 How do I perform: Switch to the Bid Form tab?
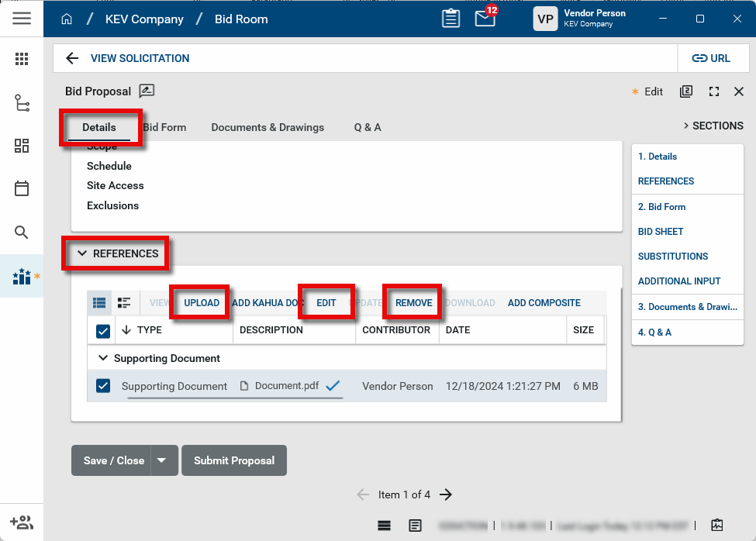pos(164,127)
